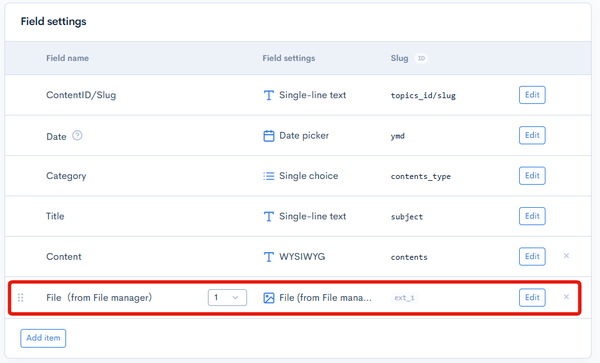
Task: Click the Single choice list icon
Action: coord(269,176)
